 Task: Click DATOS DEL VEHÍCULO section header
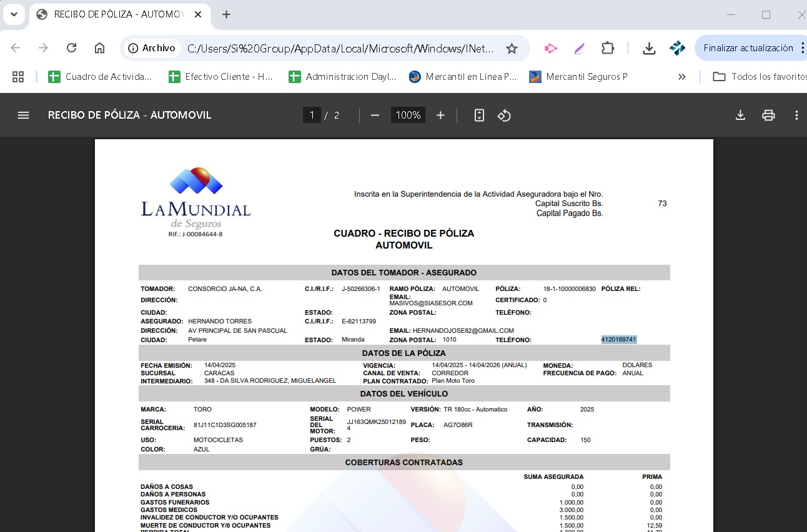click(404, 394)
